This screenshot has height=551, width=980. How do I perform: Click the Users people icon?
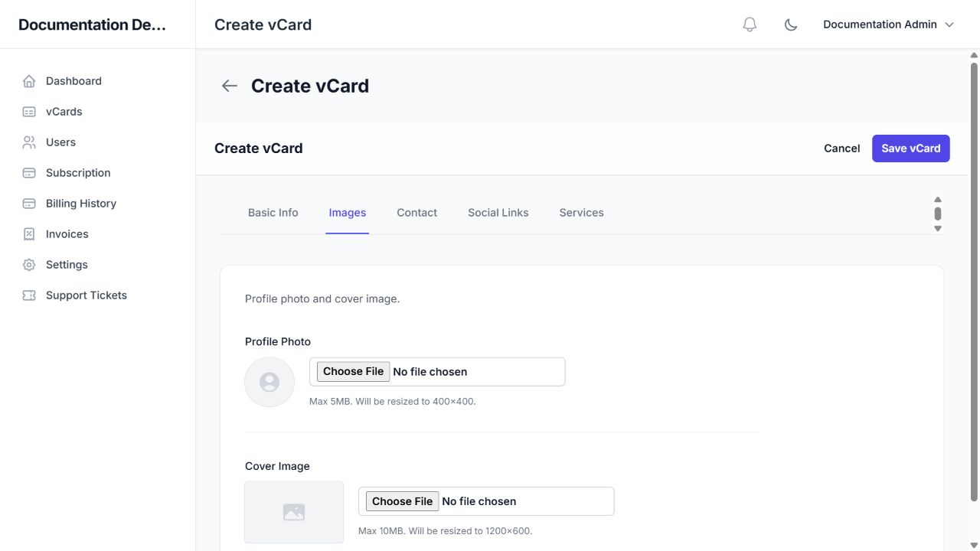pyautogui.click(x=29, y=142)
